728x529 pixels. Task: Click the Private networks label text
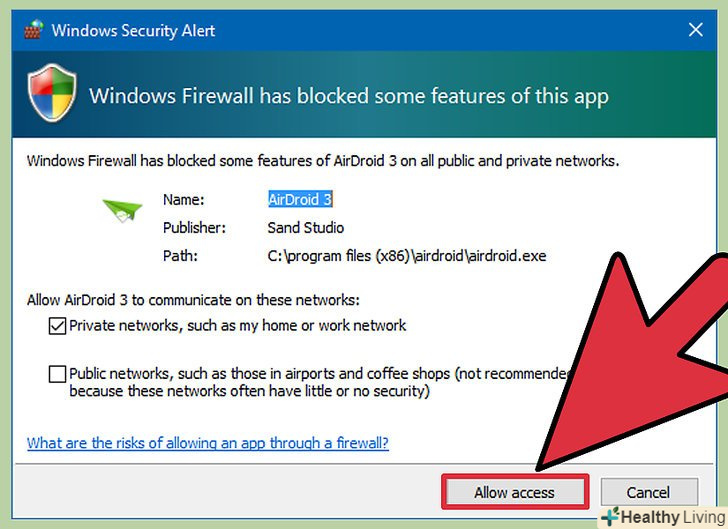[x=237, y=325]
